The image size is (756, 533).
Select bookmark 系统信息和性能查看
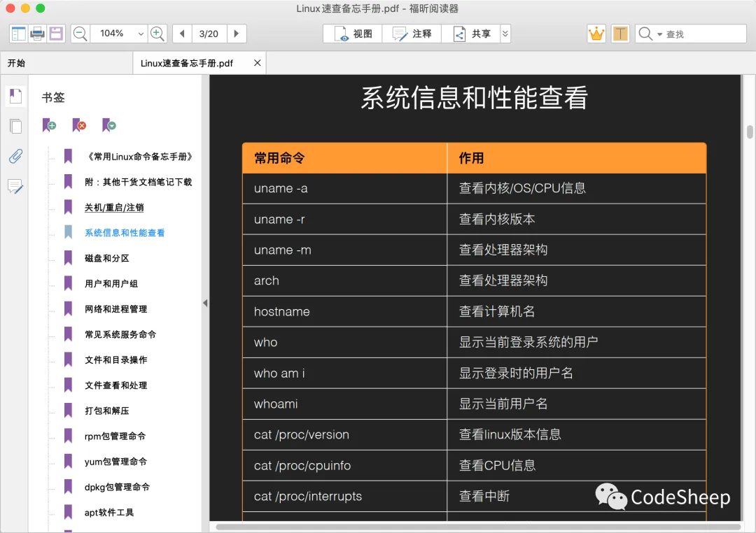(x=125, y=233)
